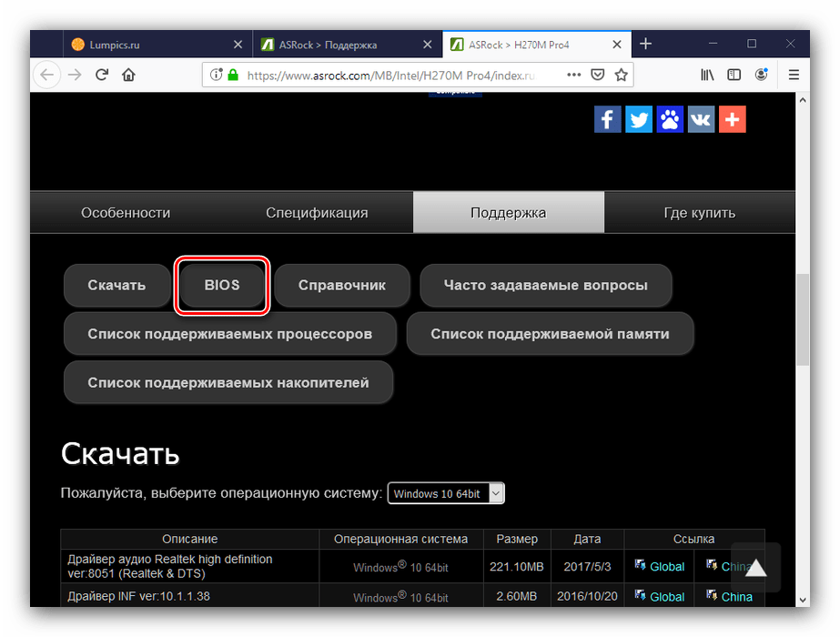840x637 pixels.
Task: Click the Baidu paw share icon
Action: point(670,119)
